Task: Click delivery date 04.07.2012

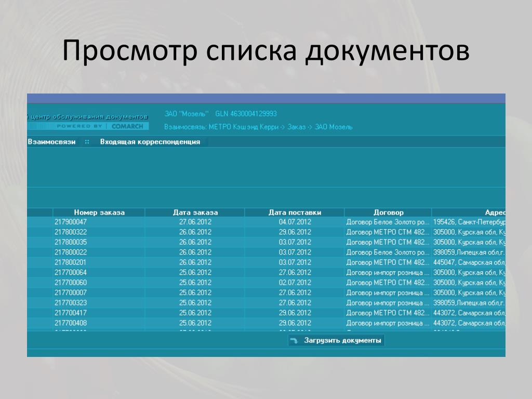Action: coord(295,222)
